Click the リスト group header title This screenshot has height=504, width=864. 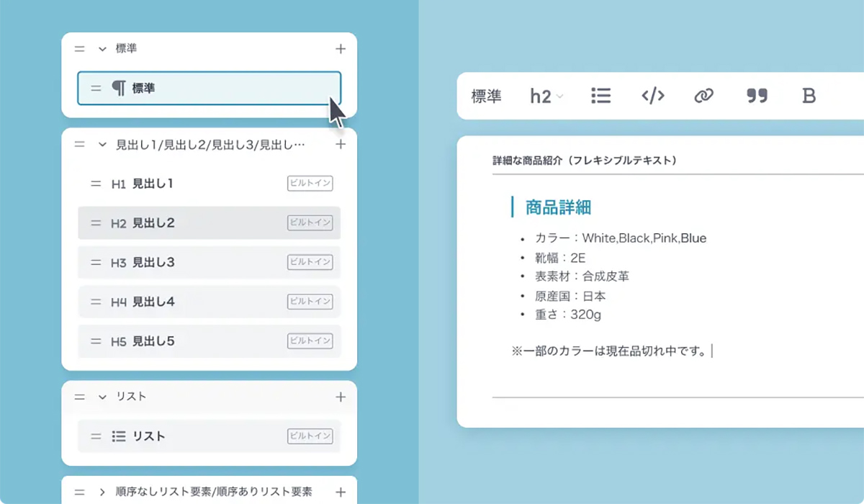pyautogui.click(x=131, y=397)
